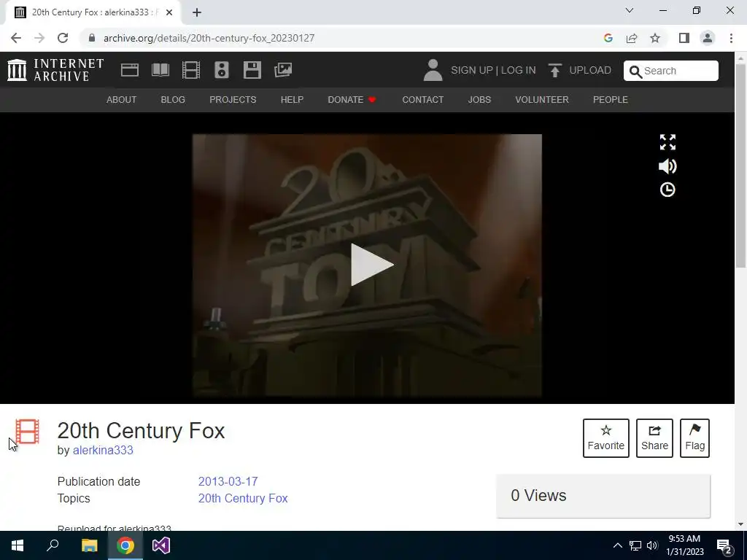Select the 20th Century Fox browser tab
The width and height of the screenshot is (747, 560).
pyautogui.click(x=93, y=12)
